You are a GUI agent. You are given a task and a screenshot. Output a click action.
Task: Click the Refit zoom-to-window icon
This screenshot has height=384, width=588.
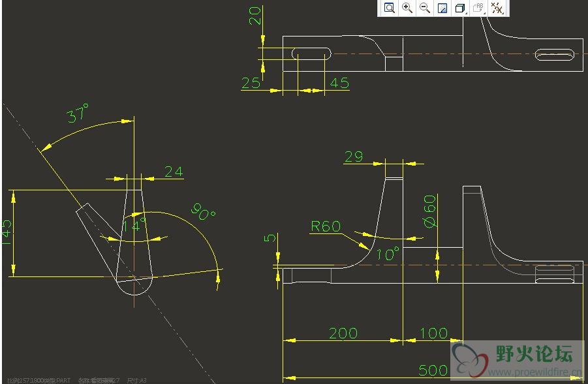[x=389, y=8]
